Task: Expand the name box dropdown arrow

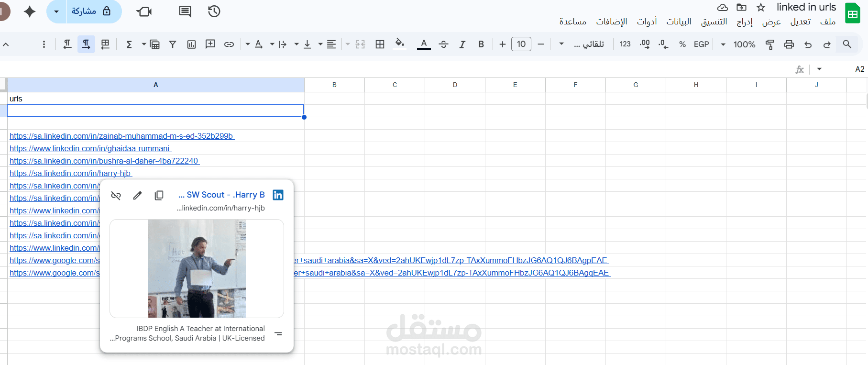Action: pos(819,69)
